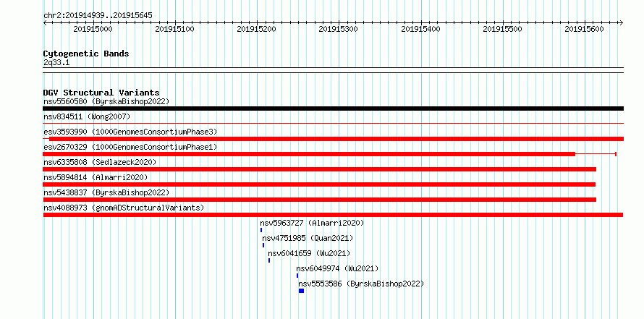Image resolution: width=644 pixels, height=319 pixels.
Task: Open variant esv2670329 label
Action: [130, 147]
